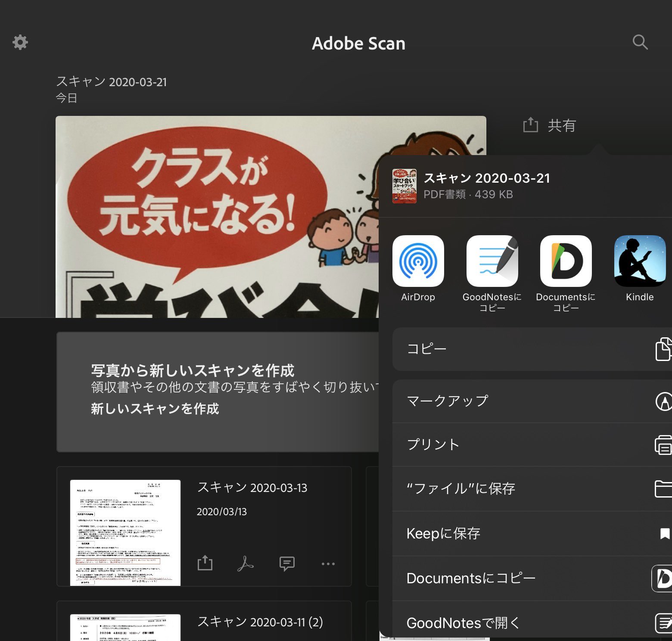Open スキャン 2020-03-13 in Acrobat

246,563
